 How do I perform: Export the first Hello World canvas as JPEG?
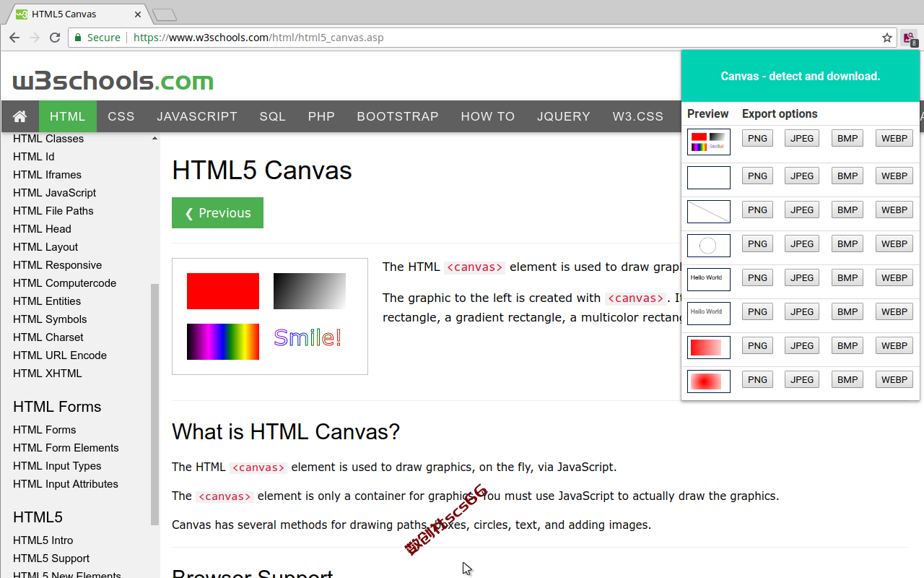pos(802,277)
